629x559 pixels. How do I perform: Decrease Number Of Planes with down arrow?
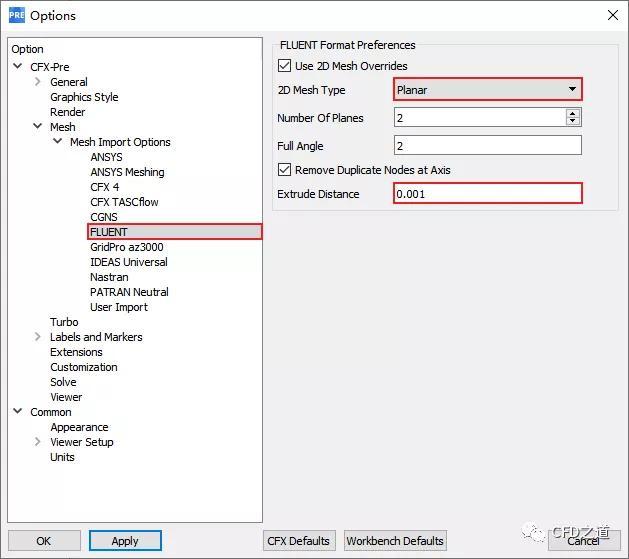pyautogui.click(x=573, y=121)
